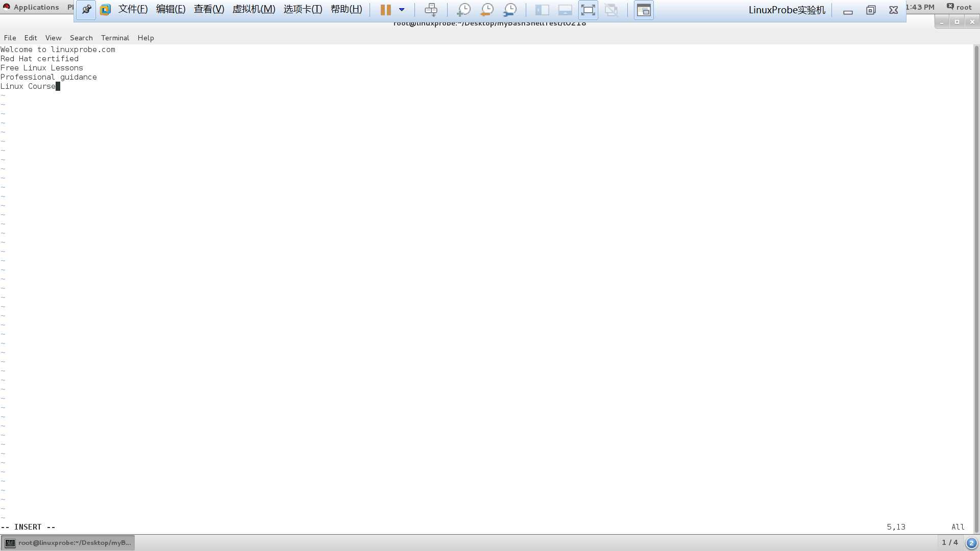980x551 pixels.
Task: Restore VMware window from full screen
Action: tap(871, 10)
